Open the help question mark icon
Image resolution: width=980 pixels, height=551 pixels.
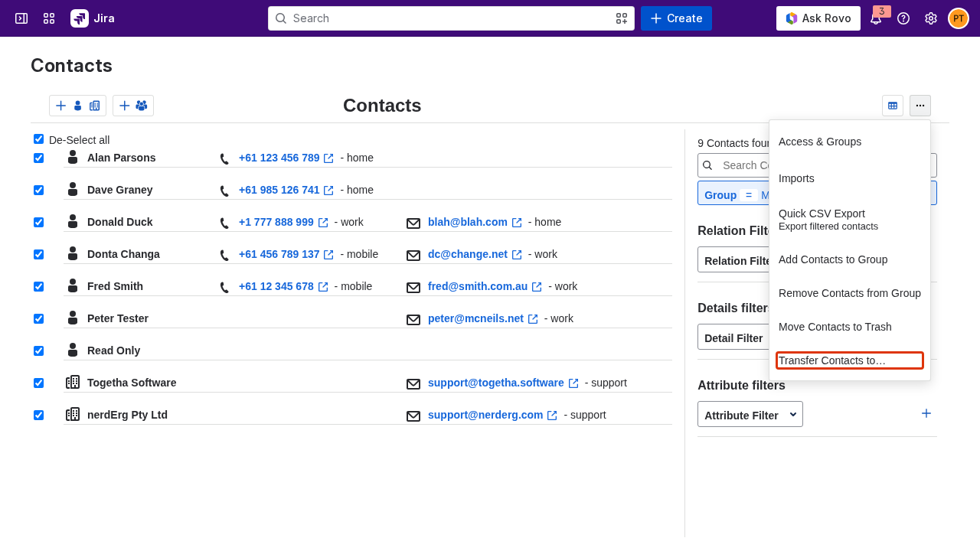(x=903, y=18)
